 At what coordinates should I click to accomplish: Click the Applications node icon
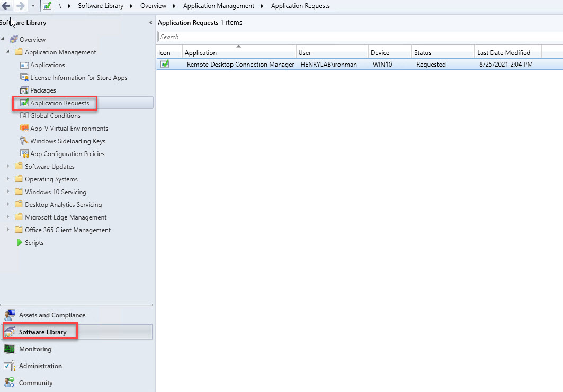[24, 65]
